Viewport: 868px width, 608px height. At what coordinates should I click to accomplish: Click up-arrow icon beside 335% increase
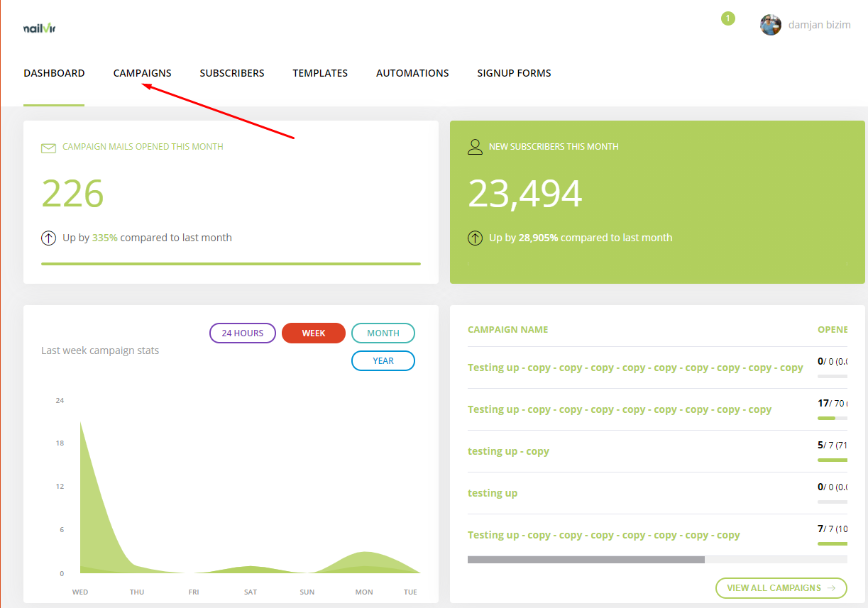pyautogui.click(x=48, y=238)
